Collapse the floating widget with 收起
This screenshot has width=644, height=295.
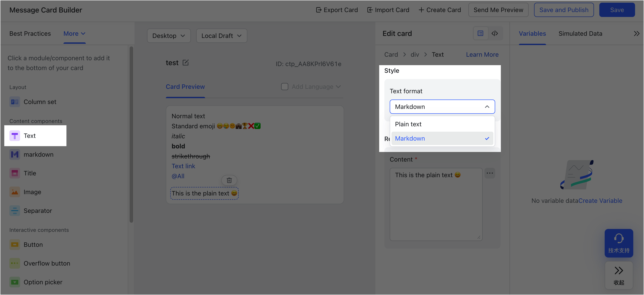[619, 276]
